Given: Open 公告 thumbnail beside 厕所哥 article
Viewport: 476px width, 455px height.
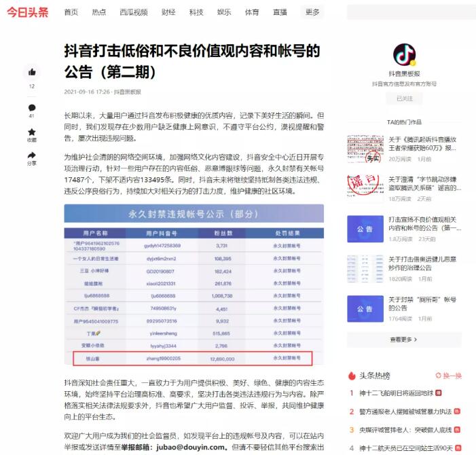Looking at the screenshot, I should tap(365, 309).
